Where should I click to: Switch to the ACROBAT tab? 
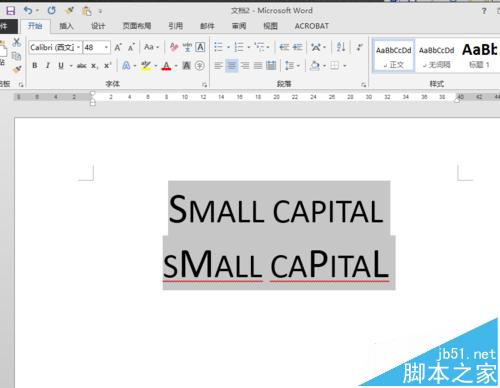click(x=312, y=26)
